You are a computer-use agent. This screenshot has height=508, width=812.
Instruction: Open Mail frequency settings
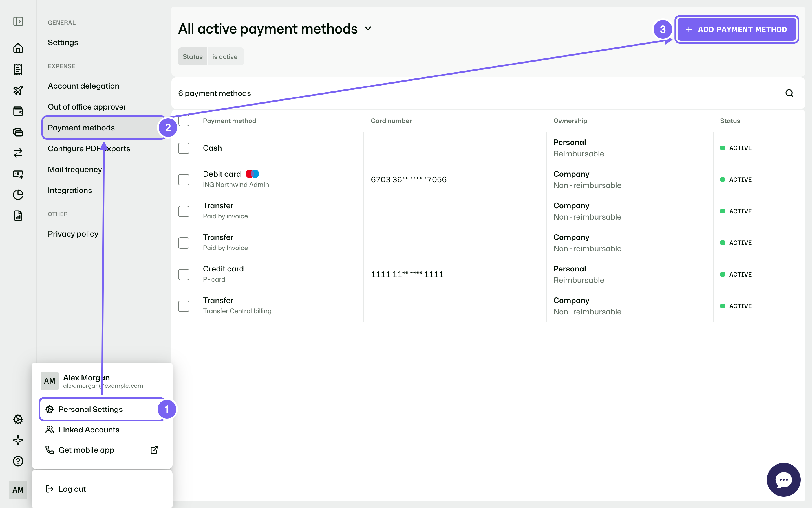(x=75, y=169)
